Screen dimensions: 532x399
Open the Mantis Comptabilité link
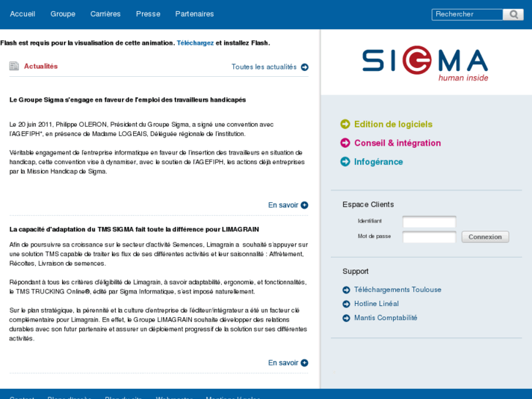coord(386,318)
